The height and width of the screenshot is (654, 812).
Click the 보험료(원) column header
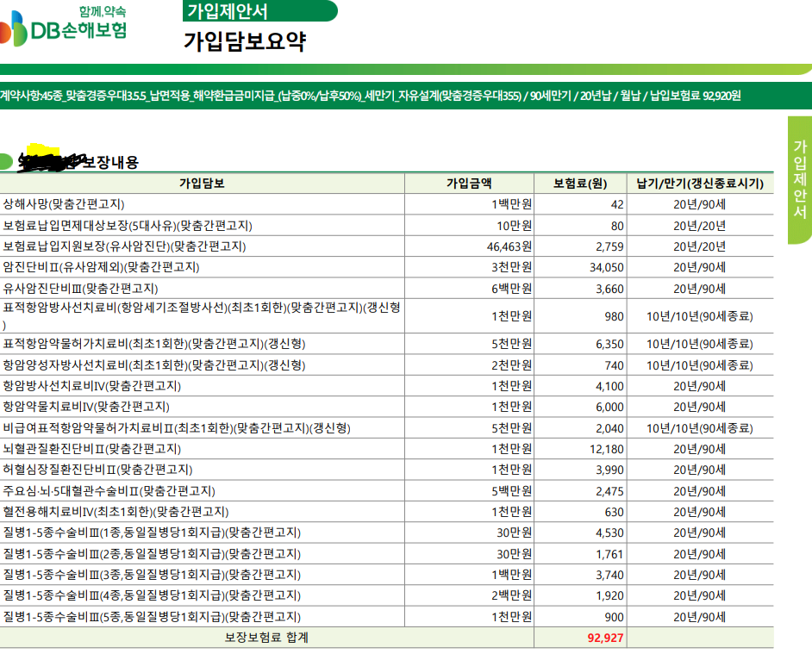580,184
